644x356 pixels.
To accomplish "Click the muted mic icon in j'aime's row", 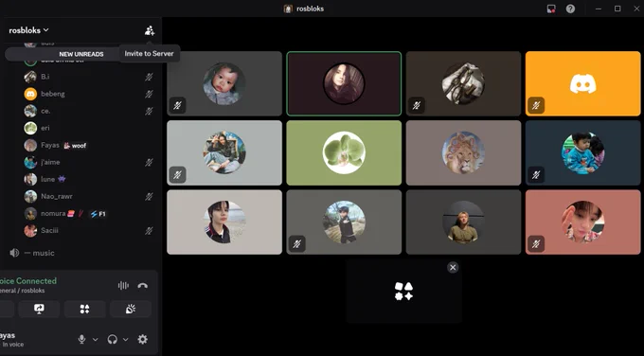I will click(x=149, y=163).
